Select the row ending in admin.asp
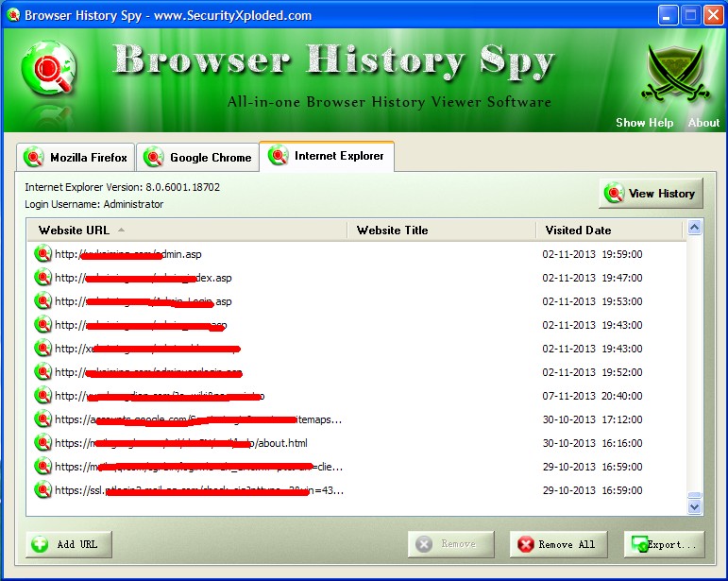The height and width of the screenshot is (581, 728). [356, 254]
